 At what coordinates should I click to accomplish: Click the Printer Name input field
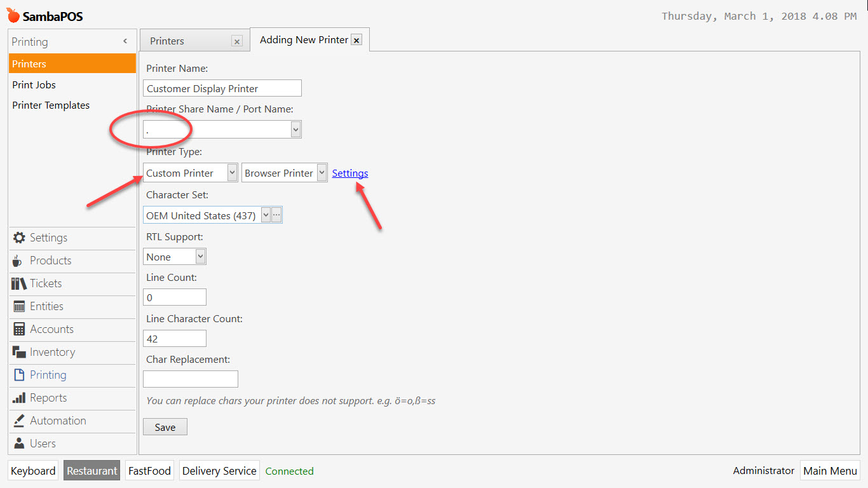(222, 88)
